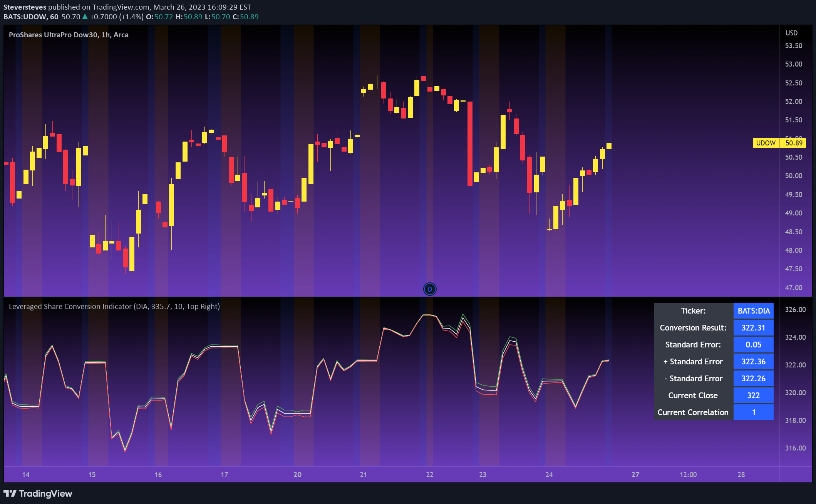Select the Conversion Result value 322.31
This screenshot has height=504, width=816.
tap(754, 328)
